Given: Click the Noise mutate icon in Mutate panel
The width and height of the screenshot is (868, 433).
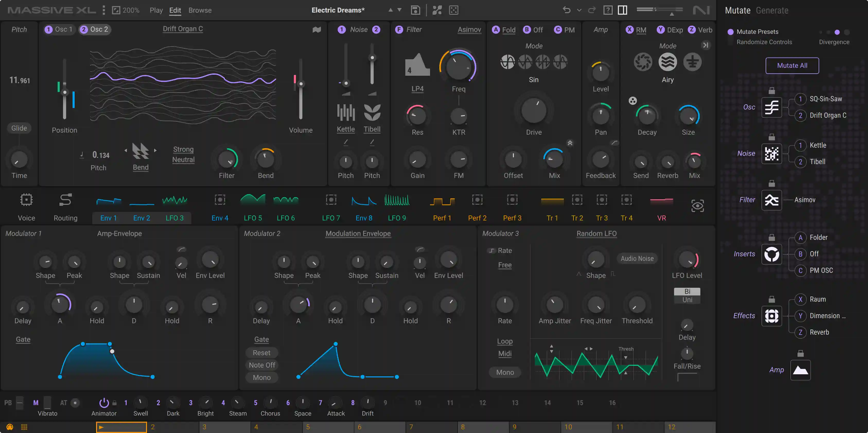Looking at the screenshot, I should click(772, 154).
